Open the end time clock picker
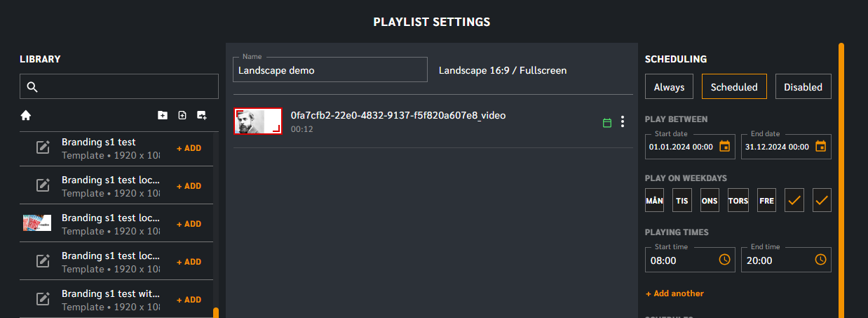Image resolution: width=868 pixels, height=318 pixels. point(820,260)
